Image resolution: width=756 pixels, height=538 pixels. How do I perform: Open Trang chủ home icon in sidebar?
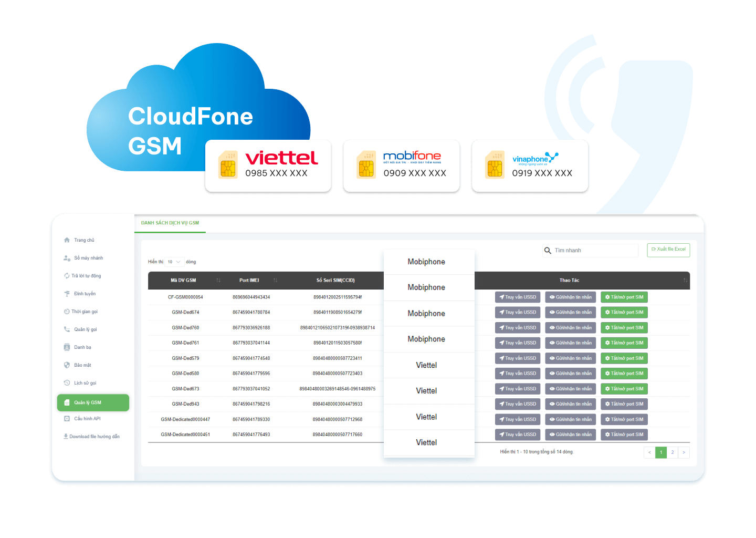tap(67, 240)
